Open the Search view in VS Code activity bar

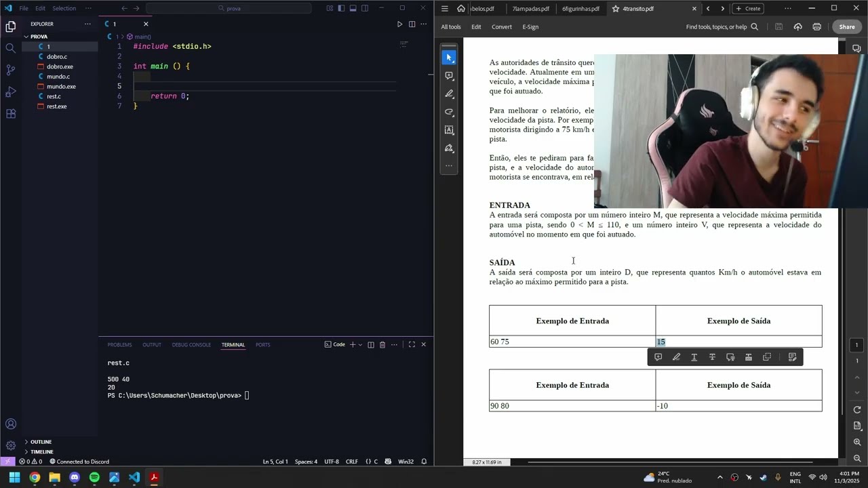click(10, 48)
